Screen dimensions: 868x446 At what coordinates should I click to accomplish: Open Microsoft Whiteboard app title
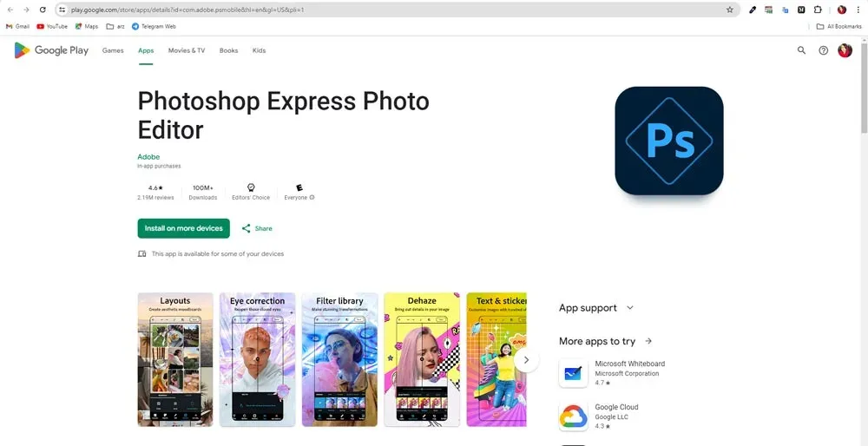coord(630,364)
